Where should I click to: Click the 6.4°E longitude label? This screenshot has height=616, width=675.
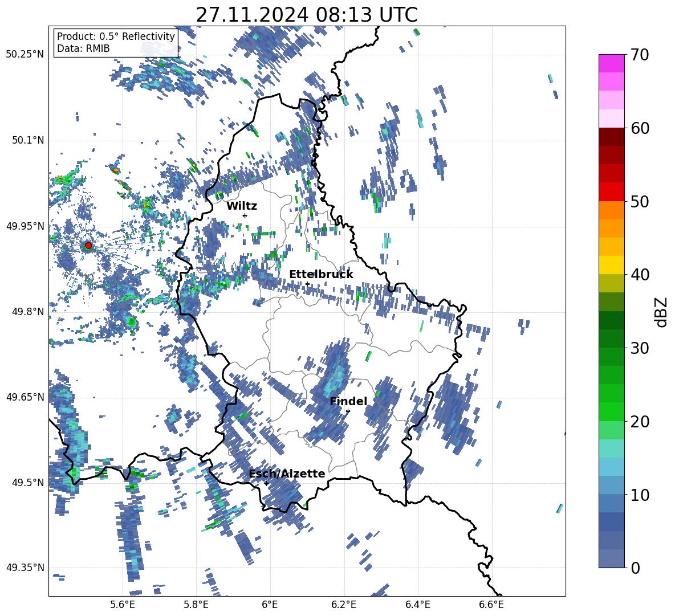tap(417, 605)
